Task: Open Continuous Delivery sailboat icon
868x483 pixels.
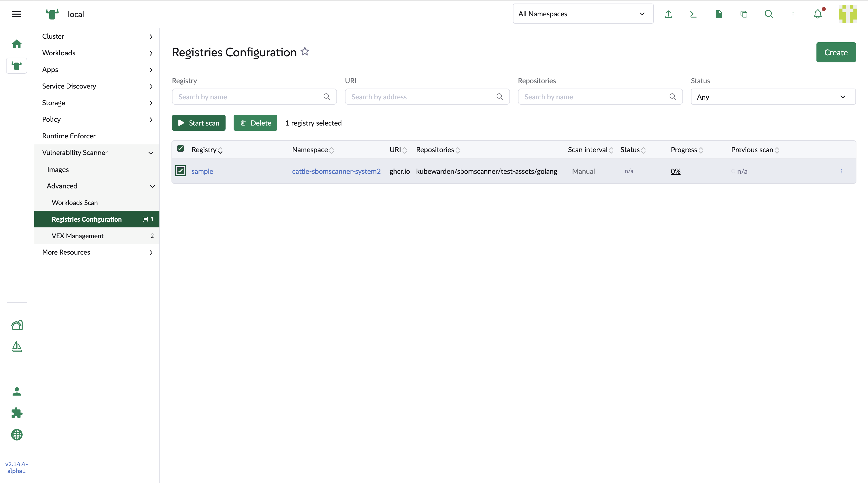Action: [x=17, y=347]
